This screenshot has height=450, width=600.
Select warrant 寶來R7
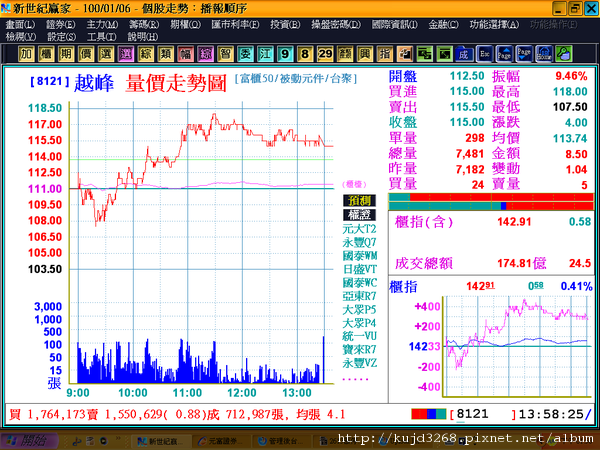coord(359,350)
